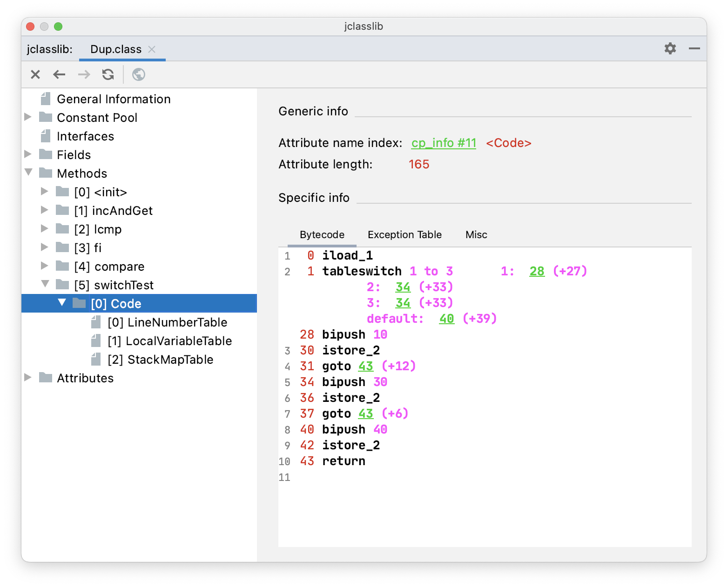Open the settings gear icon

[x=670, y=48]
